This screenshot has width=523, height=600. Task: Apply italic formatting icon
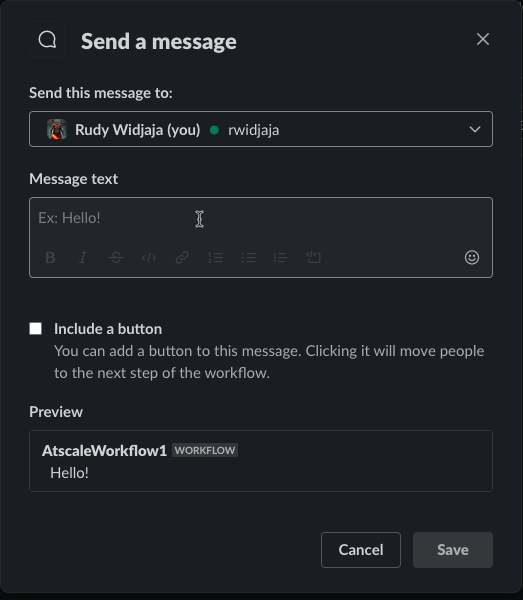83,258
